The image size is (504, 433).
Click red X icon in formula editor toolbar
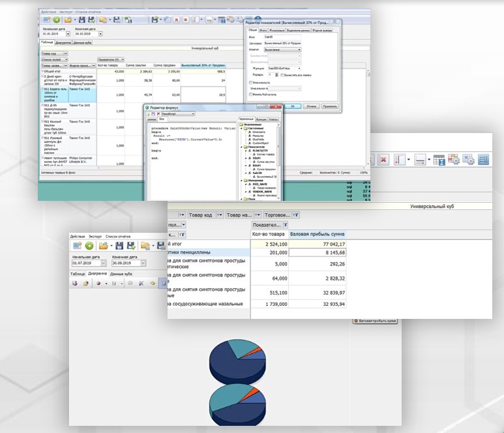click(158, 114)
